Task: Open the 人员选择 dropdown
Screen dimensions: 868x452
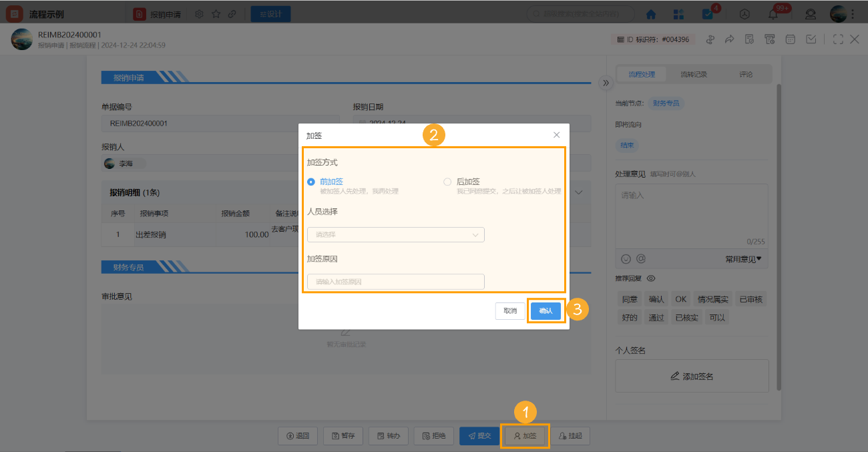Action: click(395, 234)
